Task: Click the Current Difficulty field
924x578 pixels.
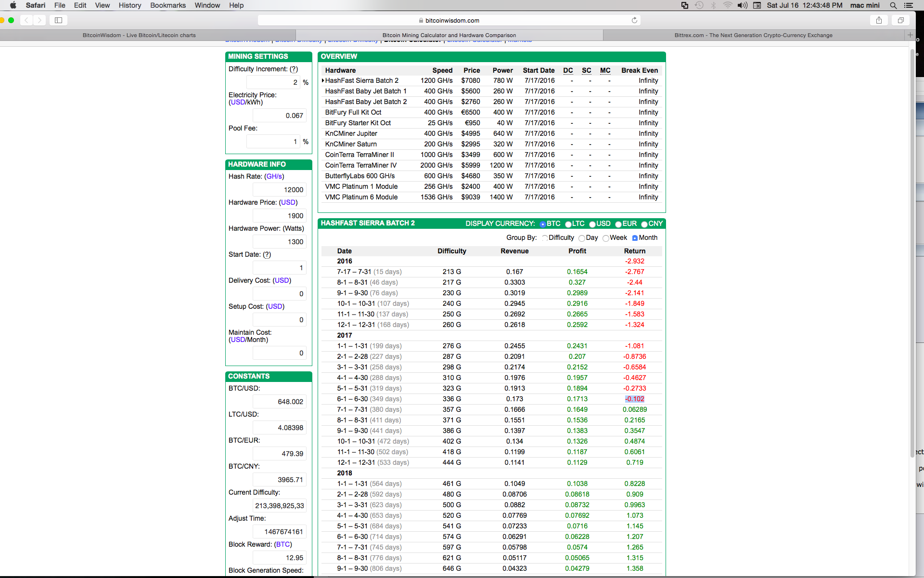Action: [x=280, y=506]
